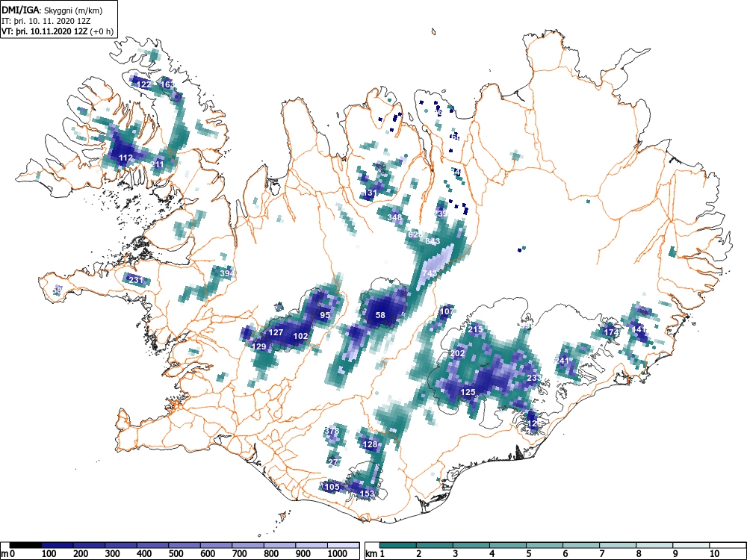This screenshot has width=747, height=560.
Task: Click the black swatch in metre legend
Action: click(x=25, y=545)
